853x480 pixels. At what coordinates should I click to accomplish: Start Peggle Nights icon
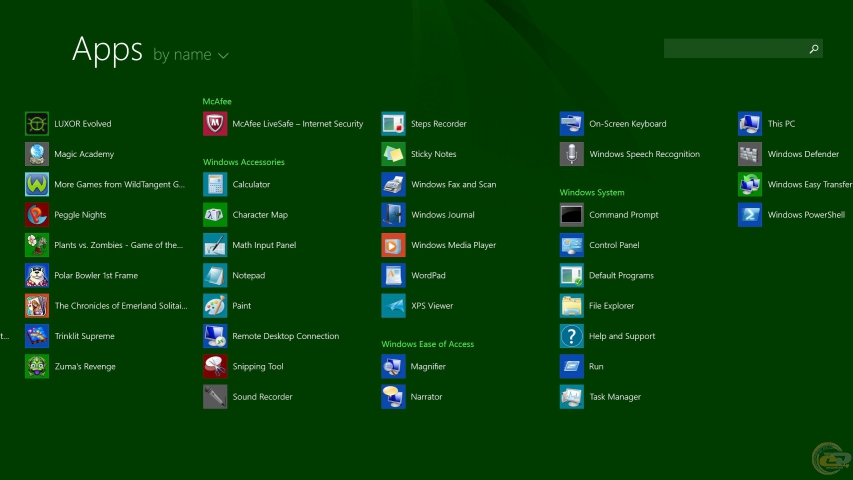(x=36, y=215)
